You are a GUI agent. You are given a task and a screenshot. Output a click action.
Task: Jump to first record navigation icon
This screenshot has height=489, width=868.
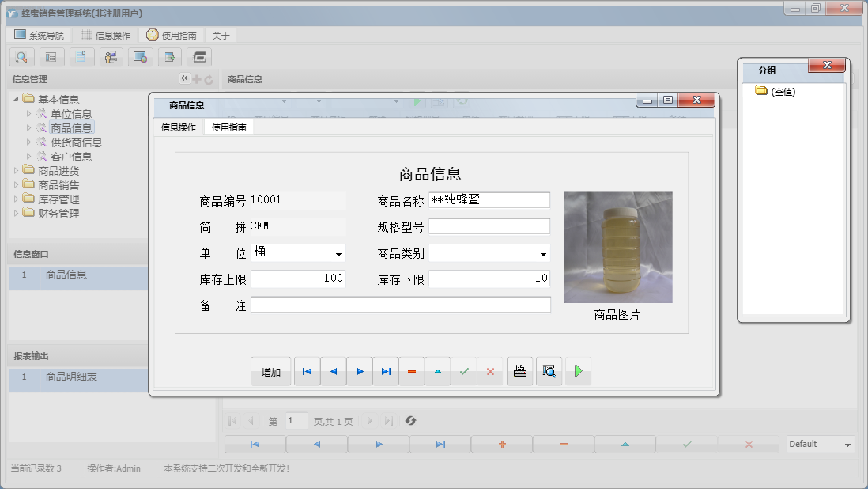(x=307, y=370)
